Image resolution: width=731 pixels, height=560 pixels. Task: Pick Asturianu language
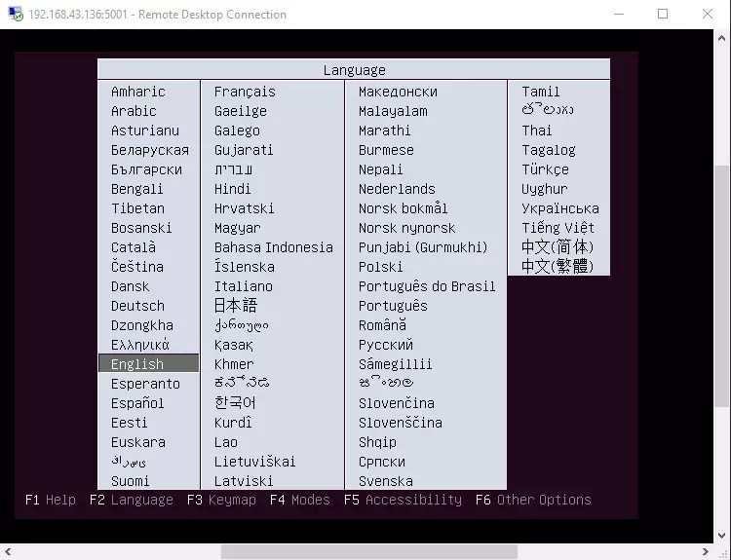click(x=145, y=131)
